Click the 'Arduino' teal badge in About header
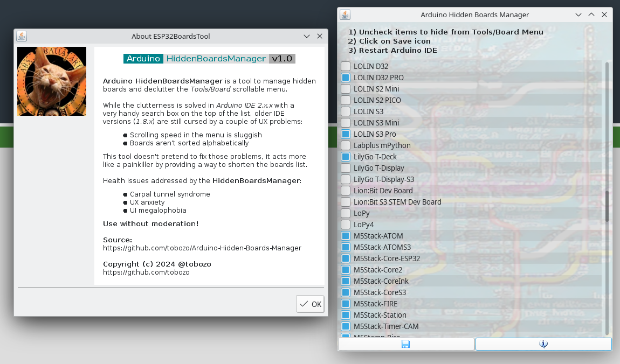Viewport: 620px width, 364px height. point(143,59)
